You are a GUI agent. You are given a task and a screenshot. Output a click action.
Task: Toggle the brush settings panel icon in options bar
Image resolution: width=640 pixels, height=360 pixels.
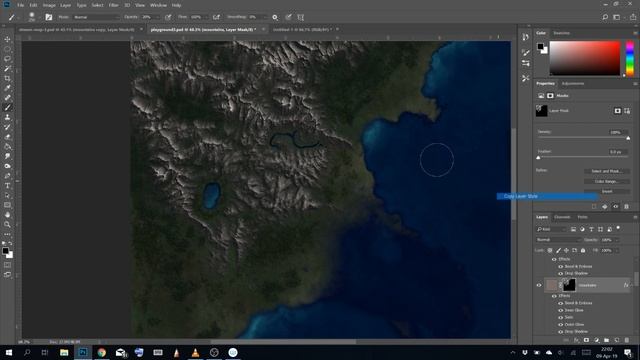[49, 17]
